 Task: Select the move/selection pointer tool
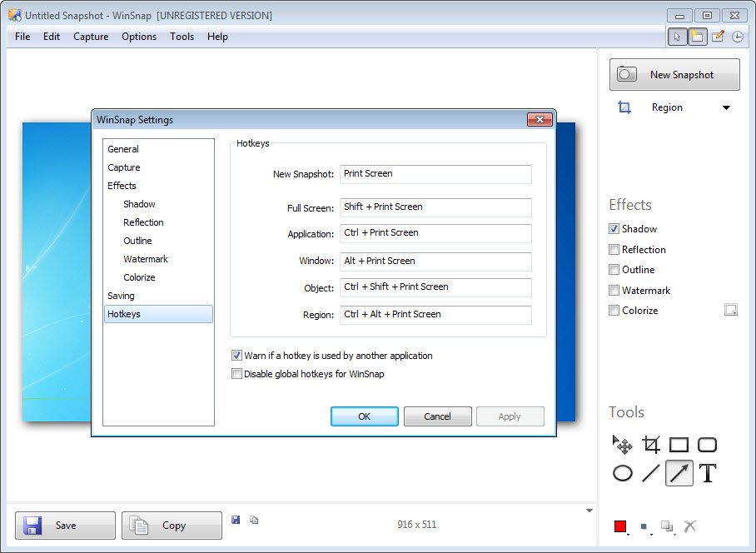tap(623, 445)
